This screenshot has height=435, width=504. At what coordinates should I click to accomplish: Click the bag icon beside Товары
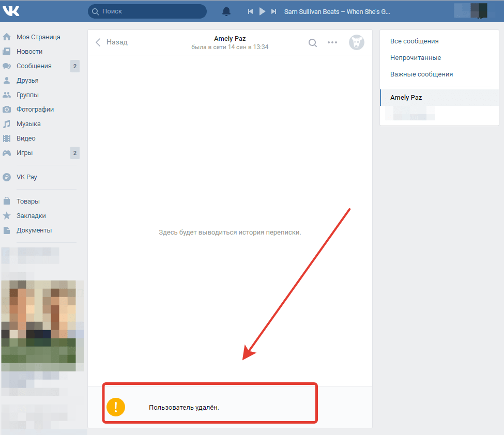pos(7,201)
